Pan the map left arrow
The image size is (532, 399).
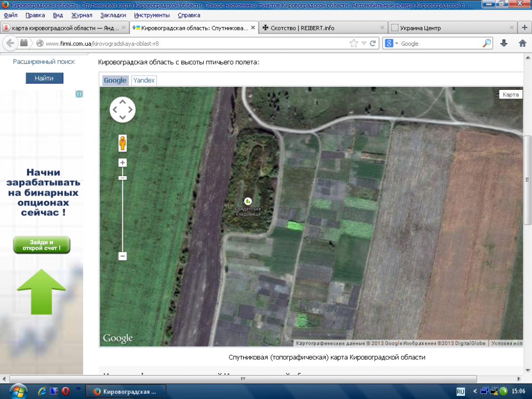[115, 110]
